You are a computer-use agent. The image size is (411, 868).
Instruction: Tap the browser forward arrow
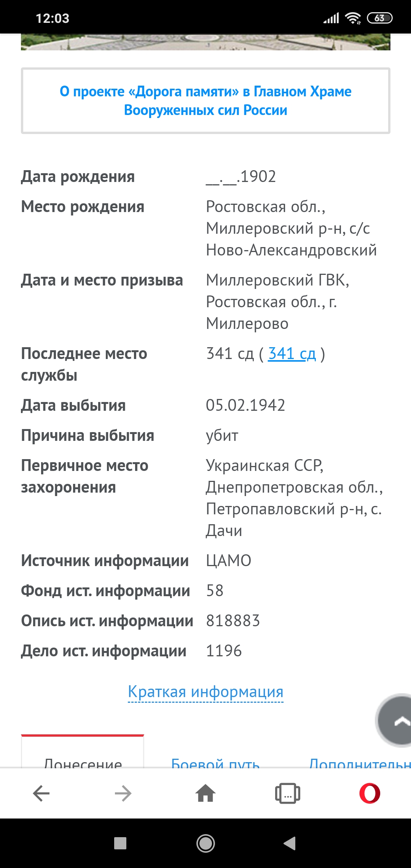coord(123,794)
